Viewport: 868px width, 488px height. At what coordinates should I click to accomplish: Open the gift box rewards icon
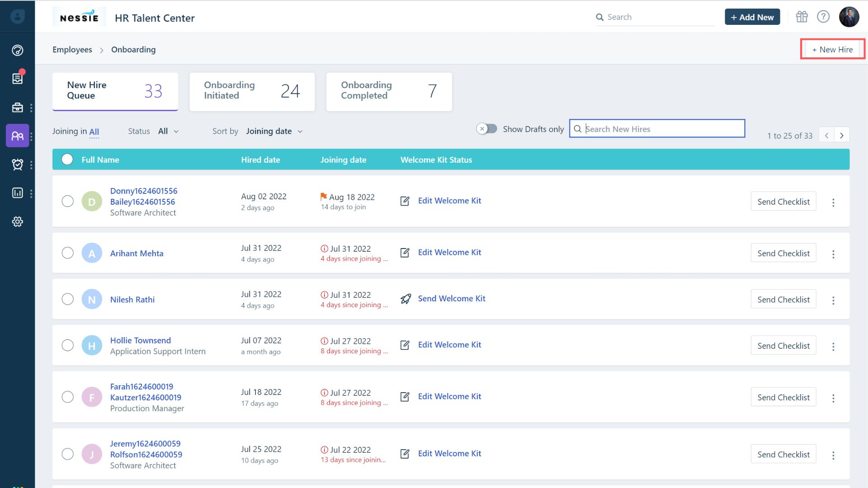(802, 17)
